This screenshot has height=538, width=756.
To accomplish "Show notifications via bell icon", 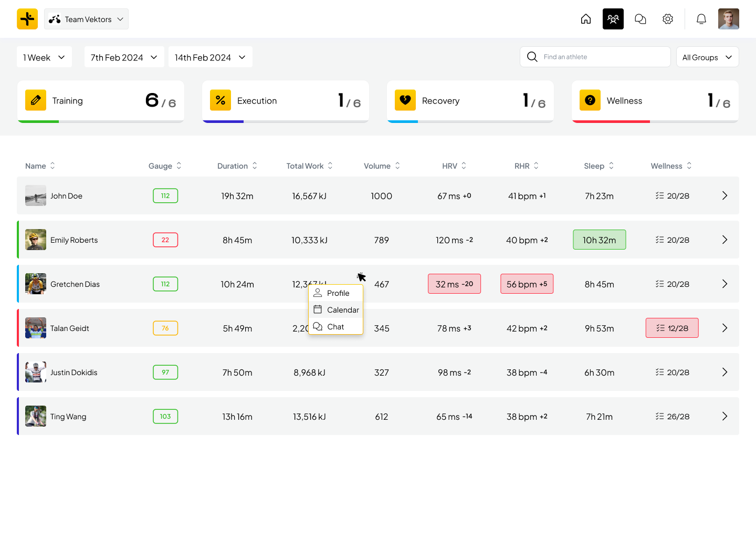I will [701, 19].
